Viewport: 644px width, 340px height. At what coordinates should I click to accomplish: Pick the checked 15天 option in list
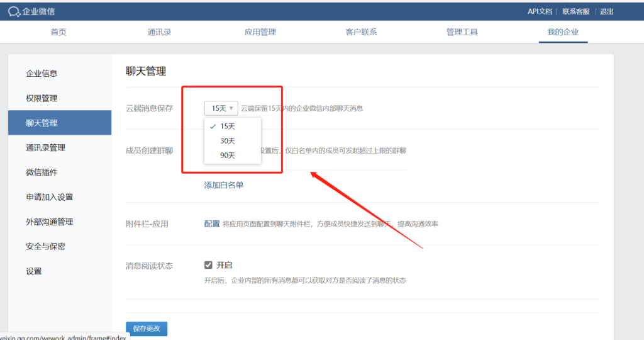point(228,127)
